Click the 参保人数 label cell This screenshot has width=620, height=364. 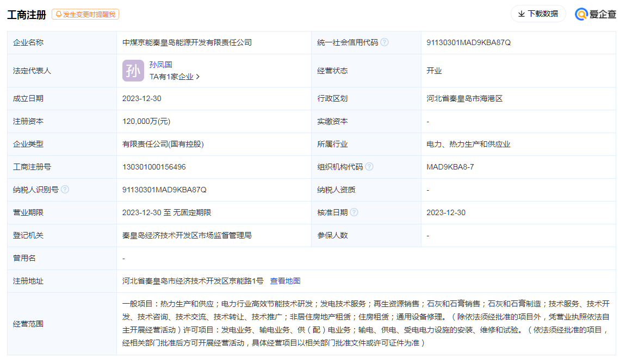tap(366, 236)
